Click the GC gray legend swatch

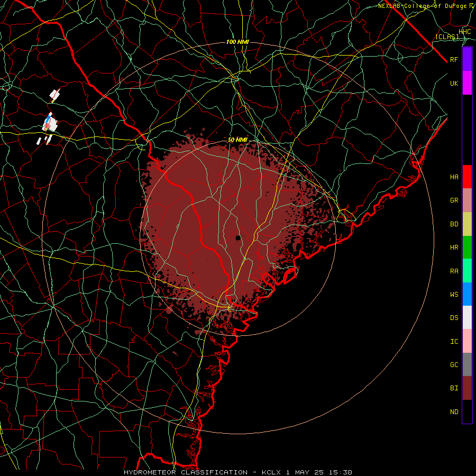[x=467, y=364]
